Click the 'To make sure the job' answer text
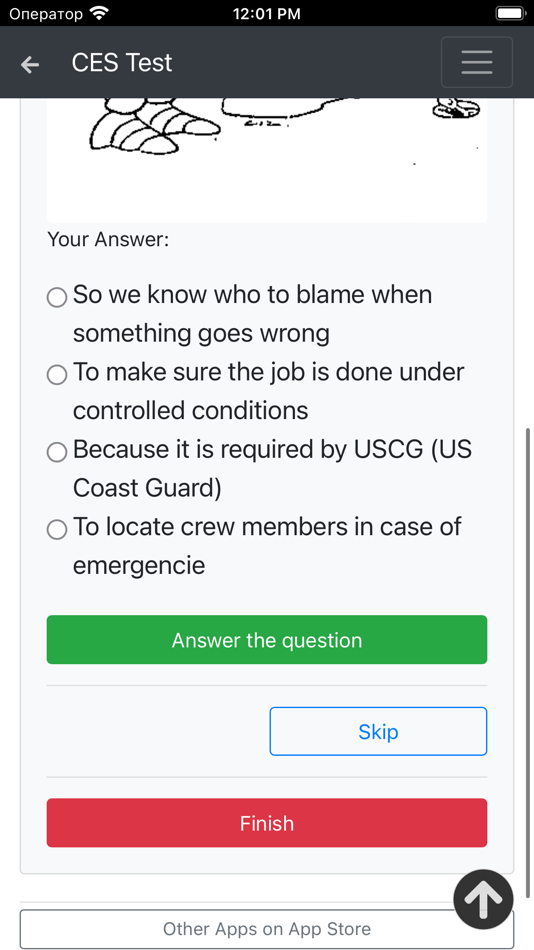The image size is (534, 950). click(269, 391)
